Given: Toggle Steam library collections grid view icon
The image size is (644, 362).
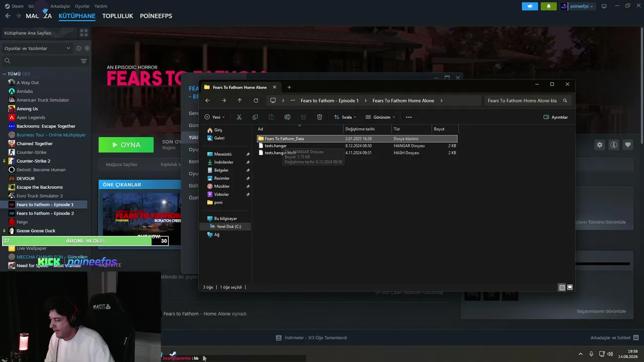Looking at the screenshot, I should pos(84,33).
